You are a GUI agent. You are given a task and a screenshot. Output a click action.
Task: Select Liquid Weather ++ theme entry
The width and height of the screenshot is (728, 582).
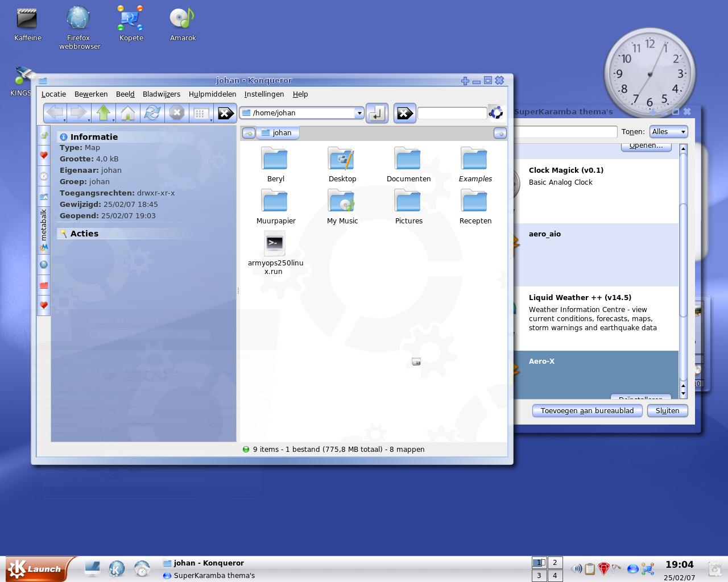click(595, 318)
